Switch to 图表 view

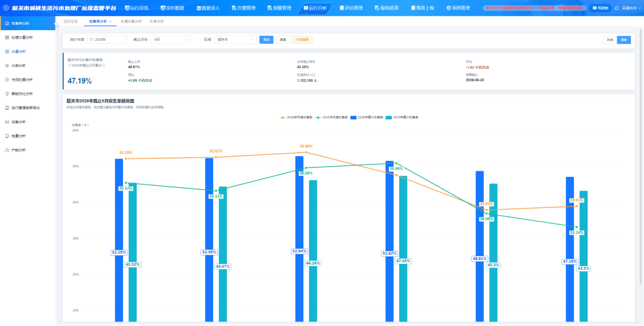pyautogui.click(x=624, y=40)
